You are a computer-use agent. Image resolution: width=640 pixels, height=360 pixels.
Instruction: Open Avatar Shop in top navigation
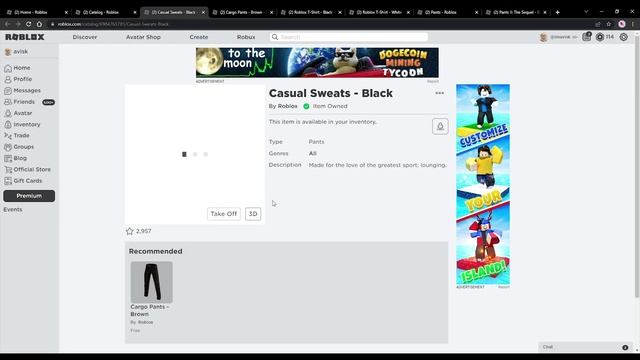tap(143, 37)
